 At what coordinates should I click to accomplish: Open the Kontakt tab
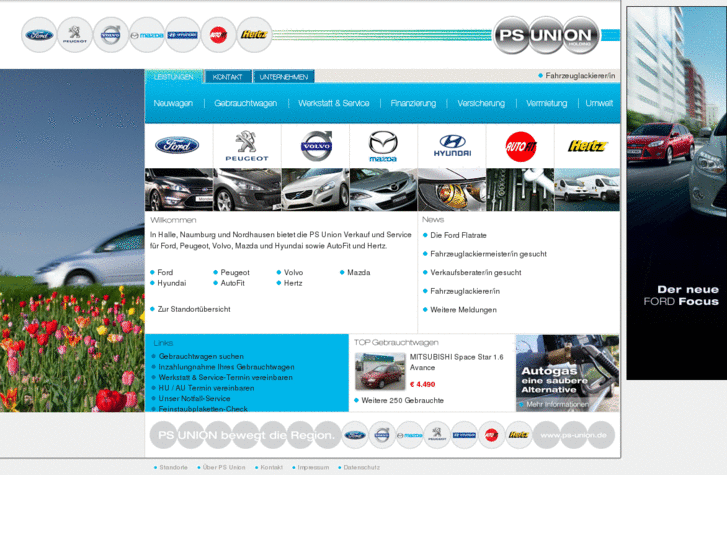(228, 77)
